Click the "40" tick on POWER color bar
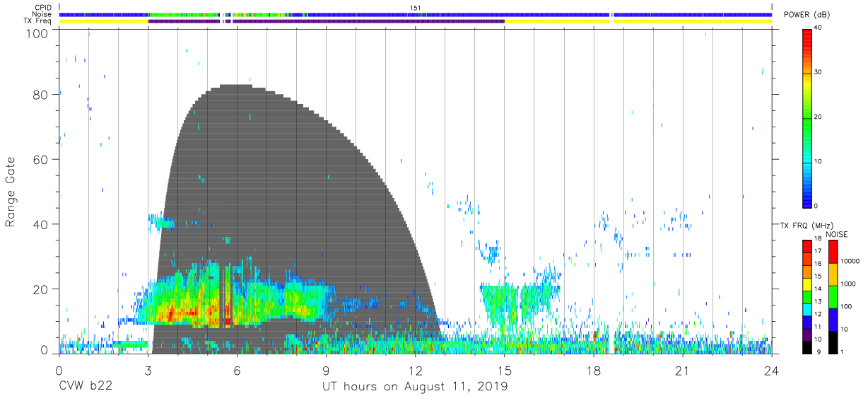 click(x=819, y=28)
